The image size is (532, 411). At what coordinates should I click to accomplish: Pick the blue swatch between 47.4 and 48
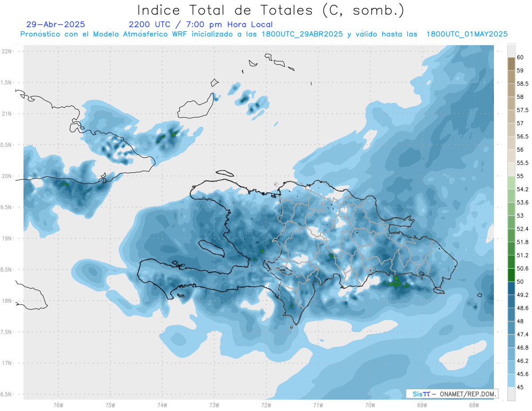coord(511,328)
